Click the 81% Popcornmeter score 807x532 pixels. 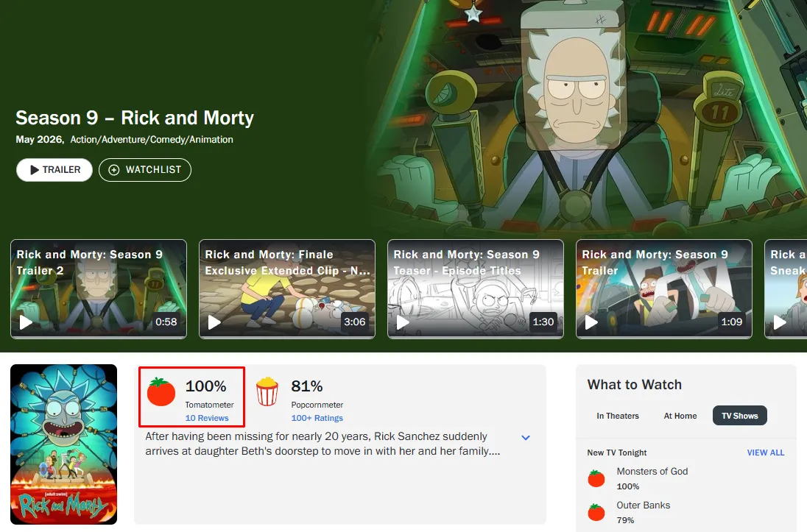[307, 386]
